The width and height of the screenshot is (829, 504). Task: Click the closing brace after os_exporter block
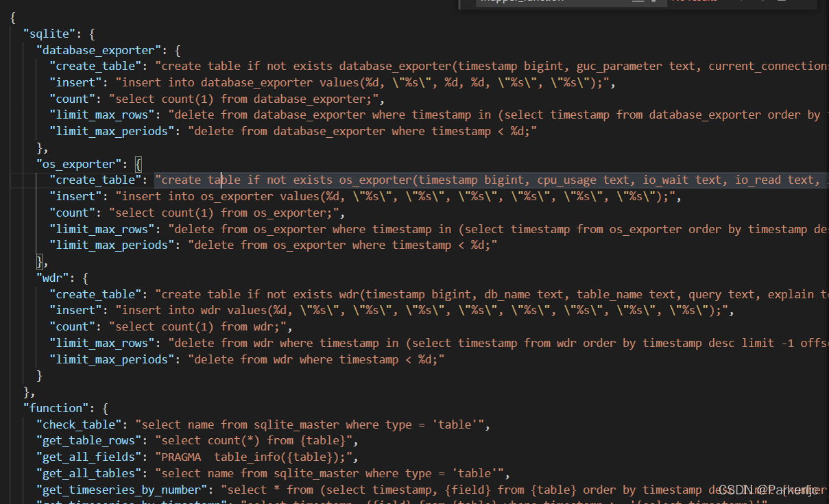coord(40,261)
